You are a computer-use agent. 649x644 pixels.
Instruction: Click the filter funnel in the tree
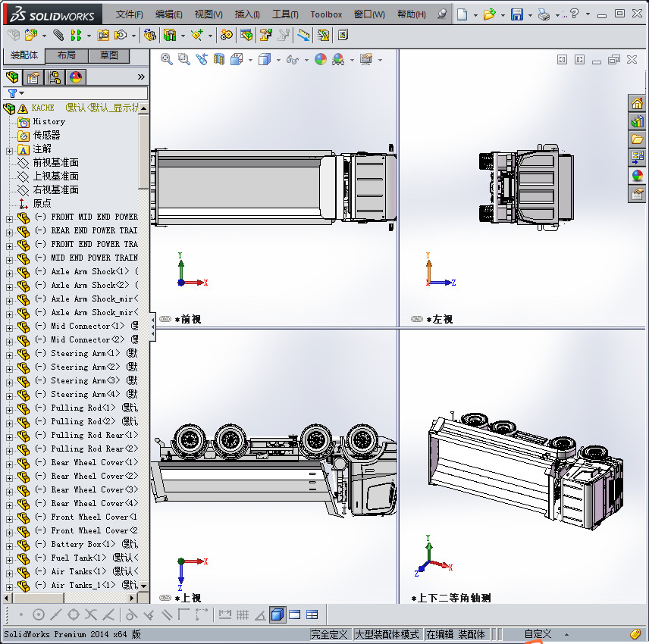12,93
